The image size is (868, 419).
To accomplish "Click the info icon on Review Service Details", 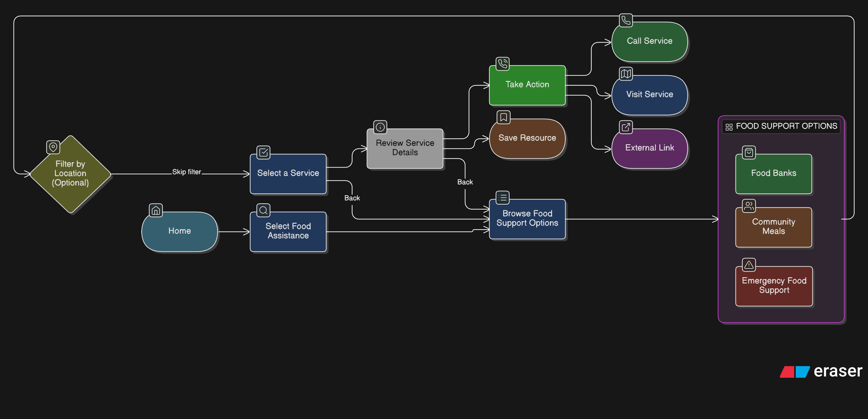I will [x=380, y=127].
